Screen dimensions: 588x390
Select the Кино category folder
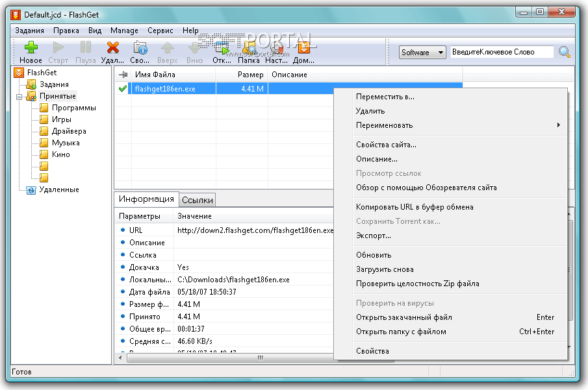[61, 154]
